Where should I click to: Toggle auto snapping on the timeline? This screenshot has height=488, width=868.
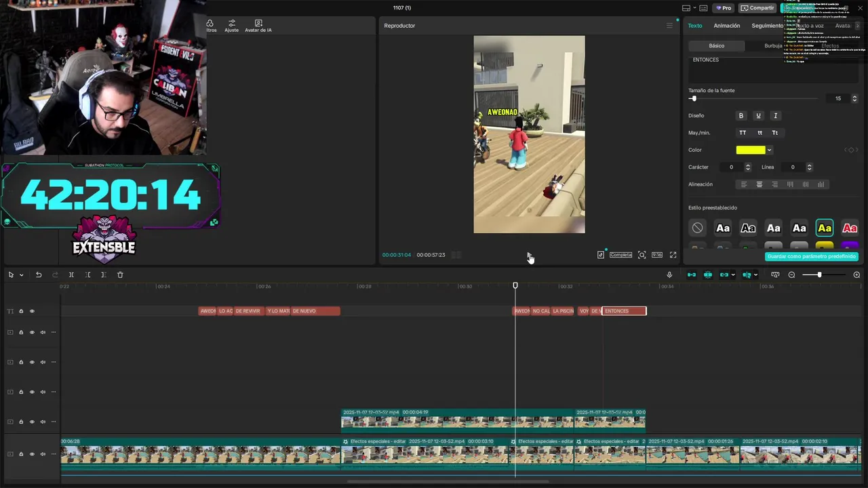click(x=708, y=274)
